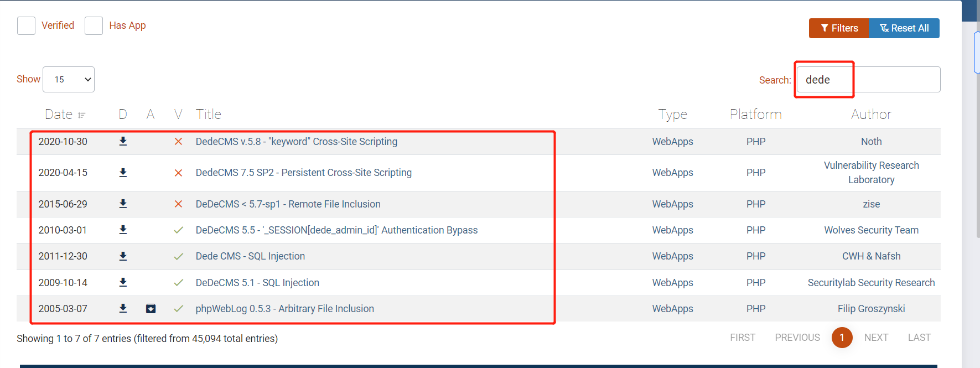Open DeDeCMS 5.1 - SQL Injection entry

(257, 283)
